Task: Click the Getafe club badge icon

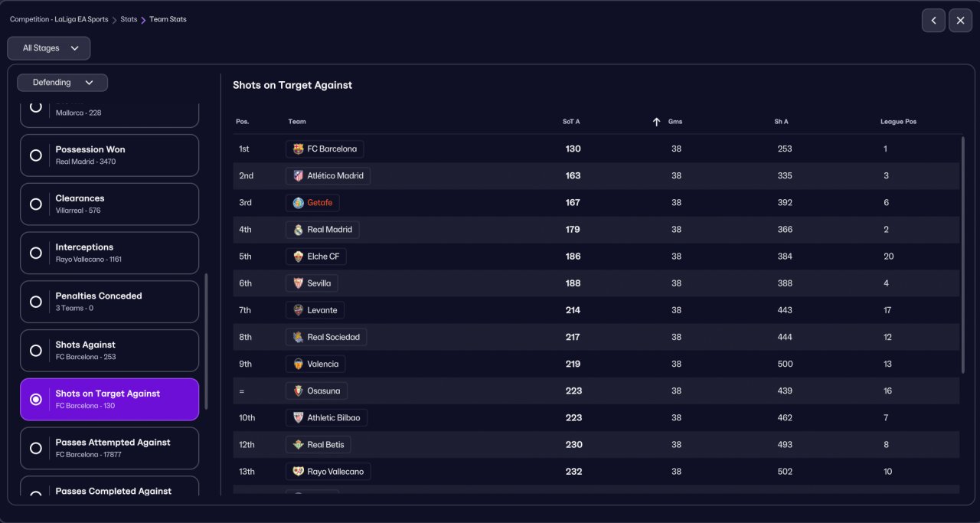Action: pyautogui.click(x=298, y=203)
